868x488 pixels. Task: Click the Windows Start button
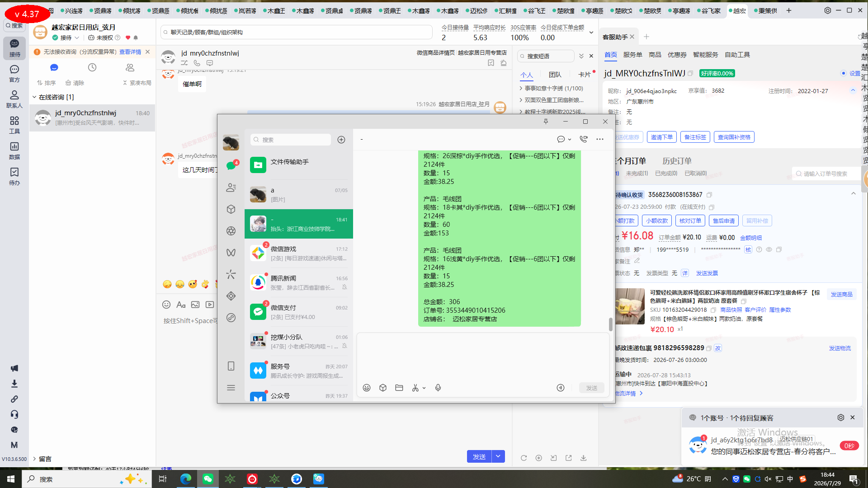click(x=11, y=479)
